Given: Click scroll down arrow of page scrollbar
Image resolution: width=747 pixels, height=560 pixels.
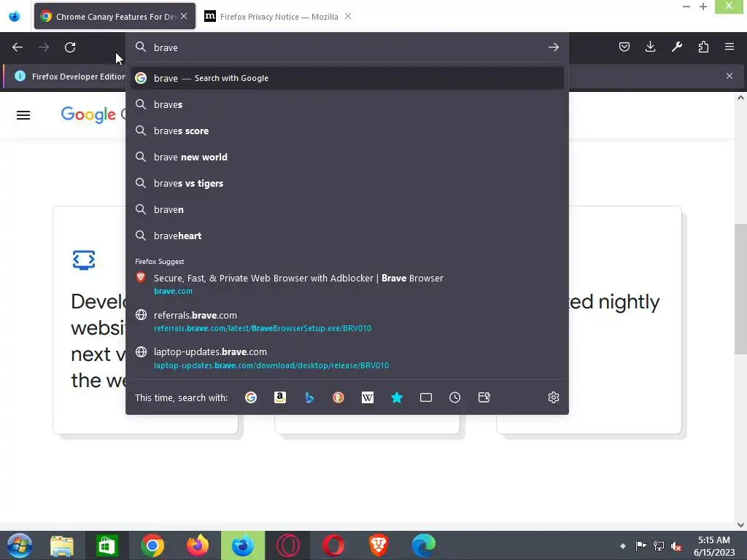Looking at the screenshot, I should point(740,525).
